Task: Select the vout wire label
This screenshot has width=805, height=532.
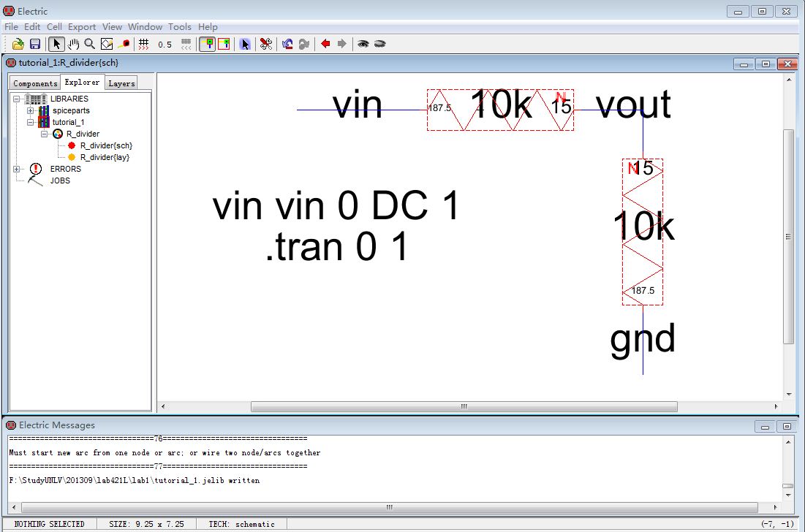Action: [633, 104]
